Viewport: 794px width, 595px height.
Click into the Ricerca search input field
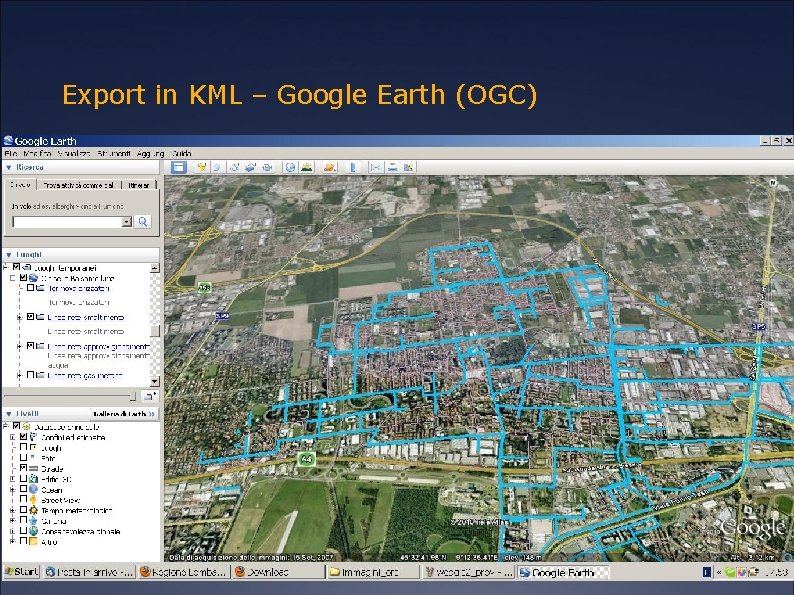click(x=67, y=222)
